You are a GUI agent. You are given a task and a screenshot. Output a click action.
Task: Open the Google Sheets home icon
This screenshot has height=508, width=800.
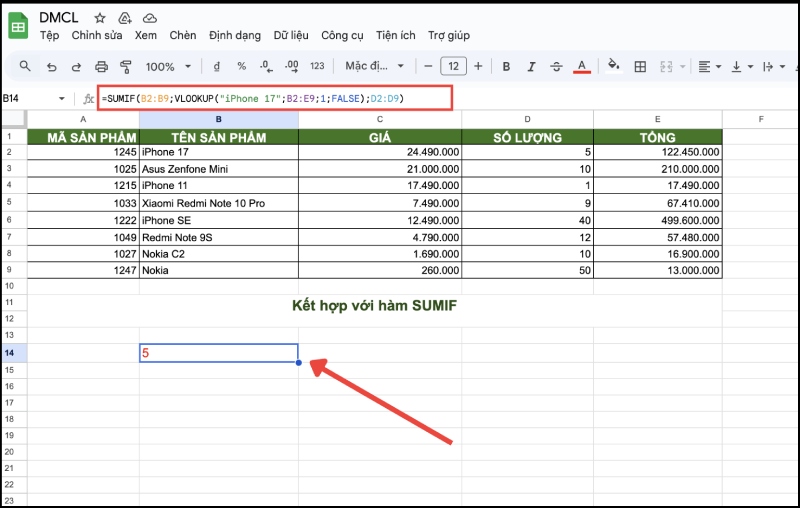[x=18, y=26]
